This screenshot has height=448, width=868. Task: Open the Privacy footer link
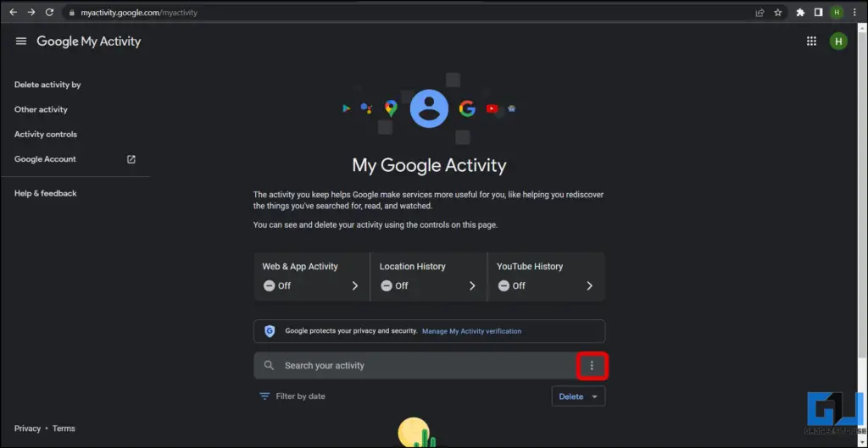[28, 429]
